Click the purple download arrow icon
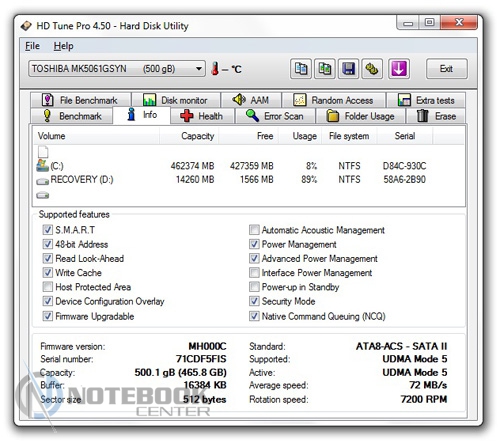 pos(399,69)
